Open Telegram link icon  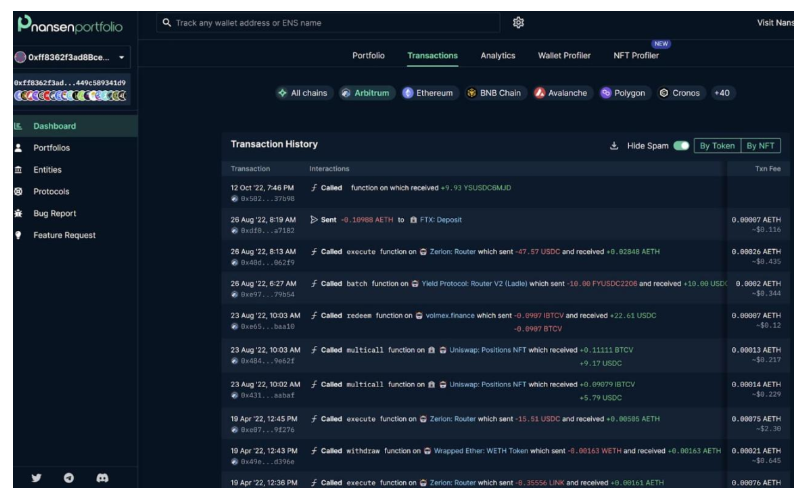click(69, 478)
